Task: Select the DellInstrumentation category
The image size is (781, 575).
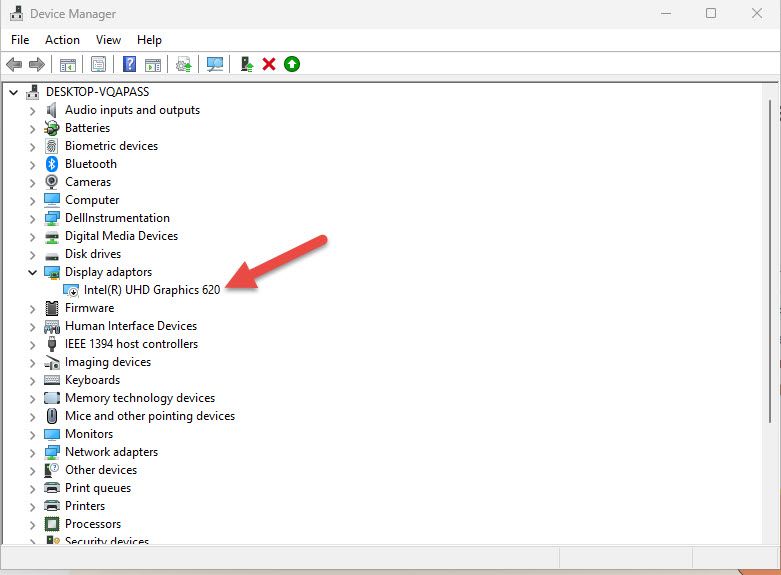Action: pyautogui.click(x=117, y=218)
